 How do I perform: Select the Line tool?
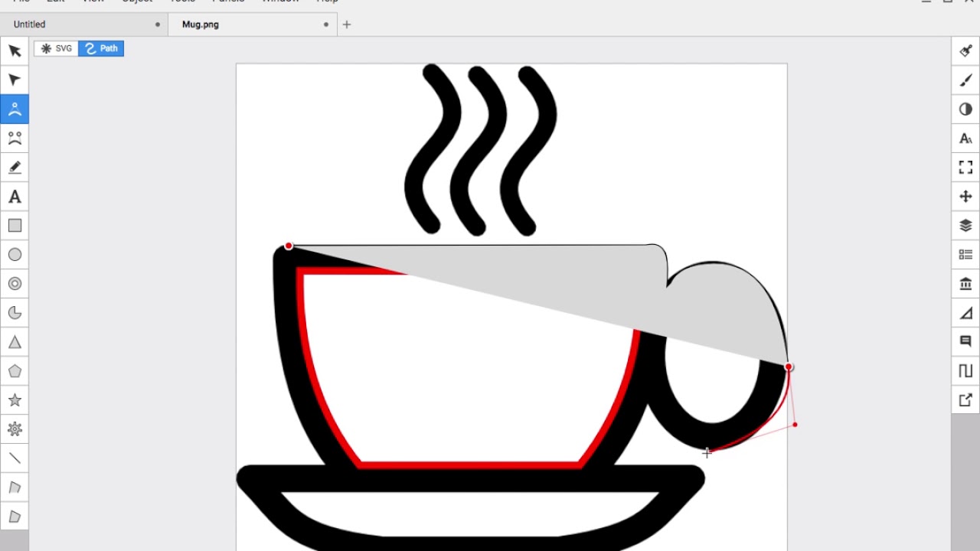pos(15,458)
